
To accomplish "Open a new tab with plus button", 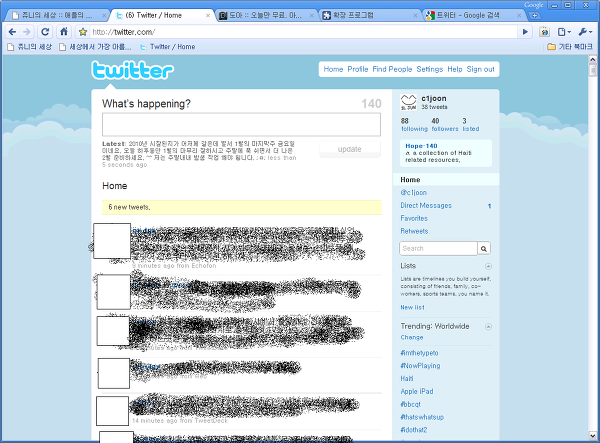I will (535, 16).
